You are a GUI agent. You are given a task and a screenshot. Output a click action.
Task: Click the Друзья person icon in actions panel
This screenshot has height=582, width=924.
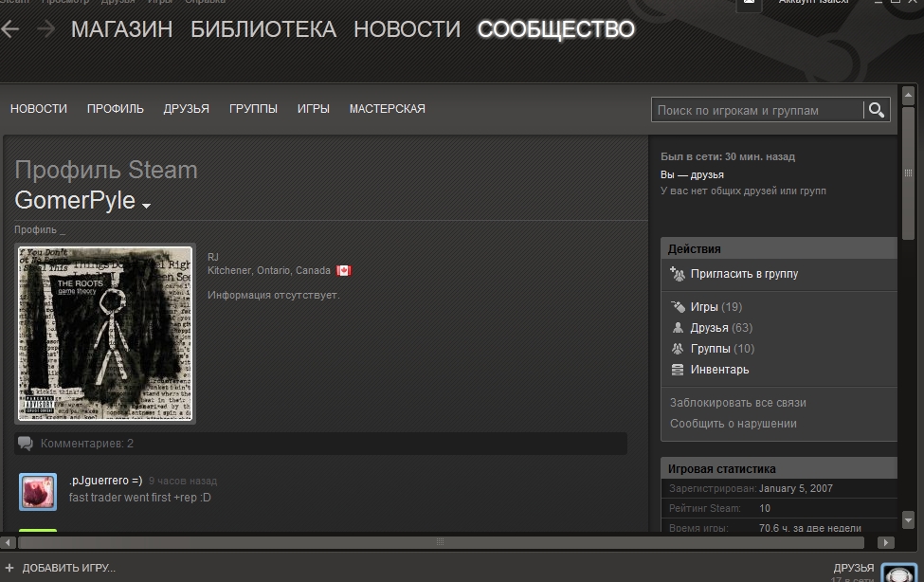[x=678, y=328]
